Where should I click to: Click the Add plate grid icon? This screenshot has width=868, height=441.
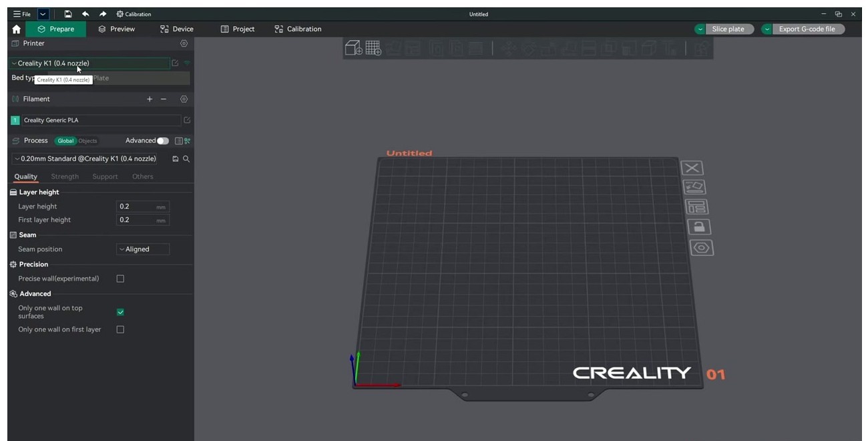point(373,47)
